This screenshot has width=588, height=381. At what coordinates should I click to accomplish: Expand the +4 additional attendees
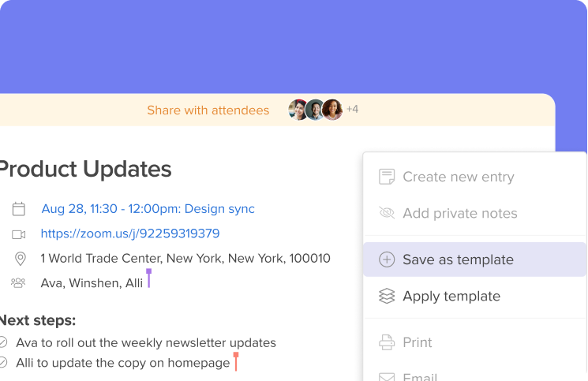click(352, 109)
